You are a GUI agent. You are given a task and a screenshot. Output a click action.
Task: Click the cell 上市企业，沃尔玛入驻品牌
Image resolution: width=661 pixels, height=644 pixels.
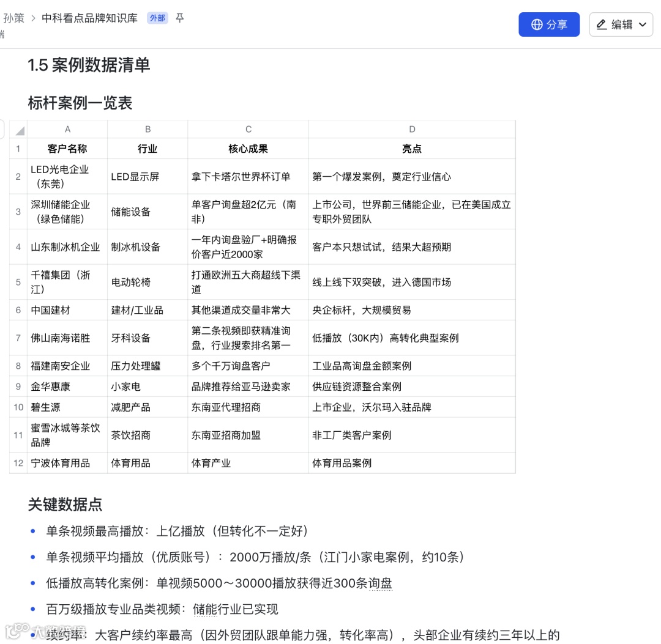tap(412, 407)
